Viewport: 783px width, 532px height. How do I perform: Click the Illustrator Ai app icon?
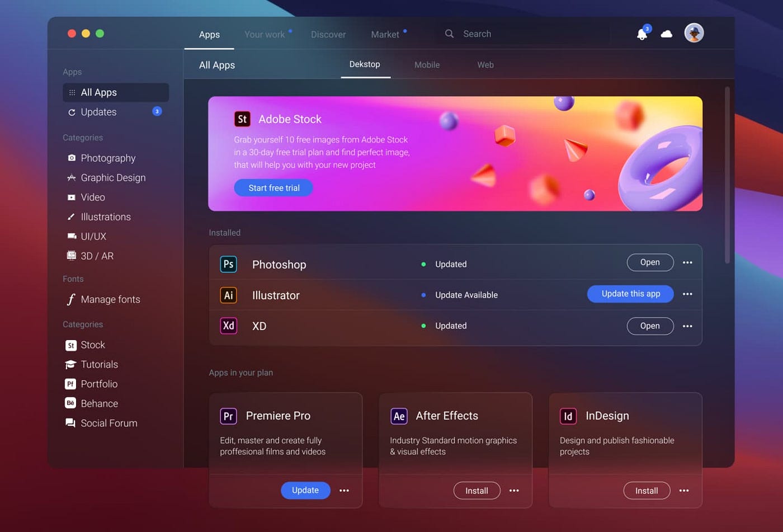228,295
